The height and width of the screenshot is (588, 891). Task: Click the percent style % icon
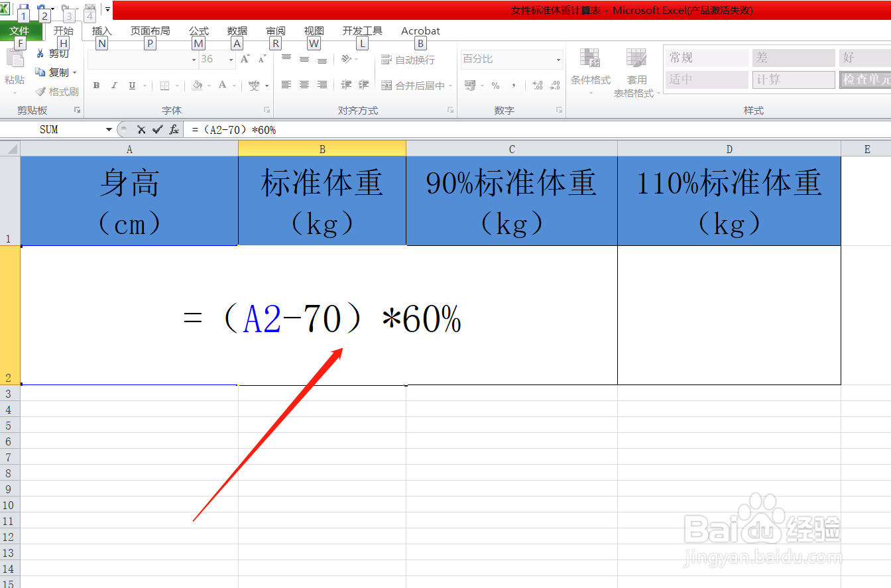(x=495, y=86)
